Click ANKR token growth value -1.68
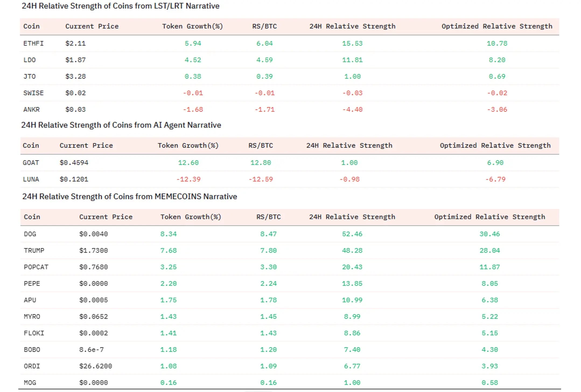The height and width of the screenshot is (392, 581). (193, 110)
